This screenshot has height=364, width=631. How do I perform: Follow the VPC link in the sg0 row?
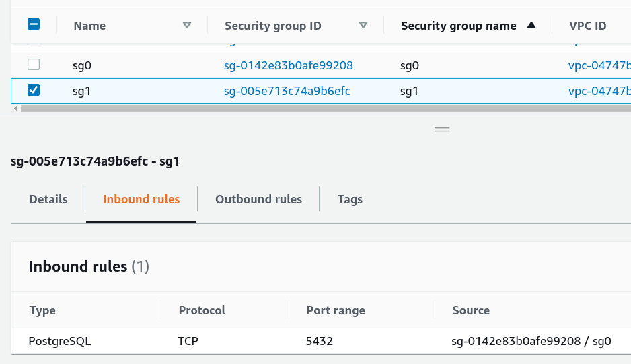point(599,65)
